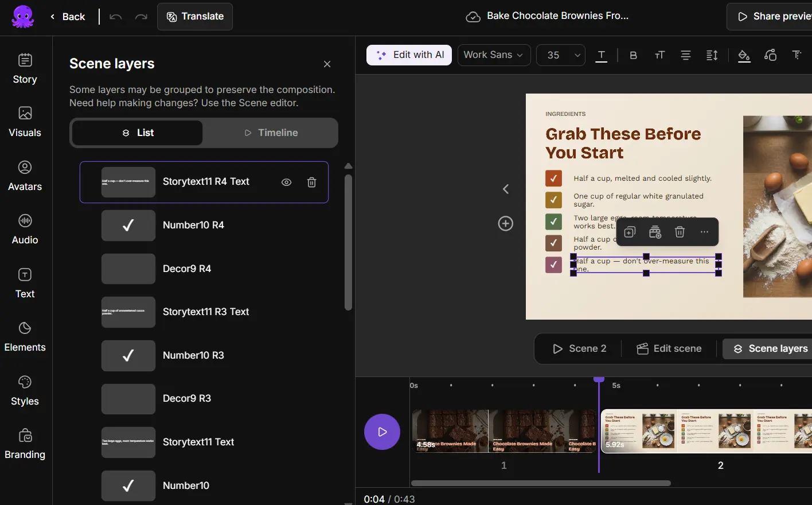Click the purple play button

coord(382,432)
